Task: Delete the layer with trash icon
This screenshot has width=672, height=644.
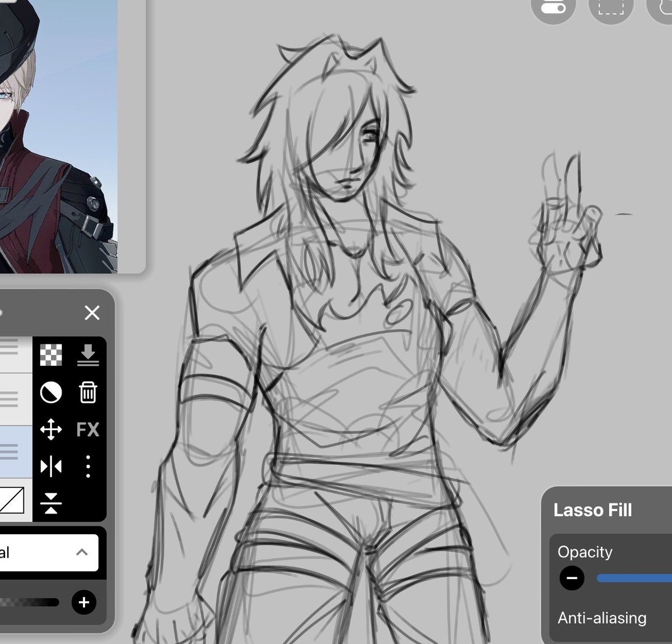Action: click(88, 393)
